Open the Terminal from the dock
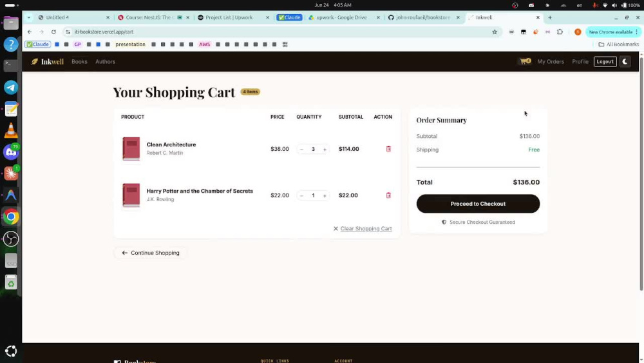644x363 pixels. coord(11,65)
